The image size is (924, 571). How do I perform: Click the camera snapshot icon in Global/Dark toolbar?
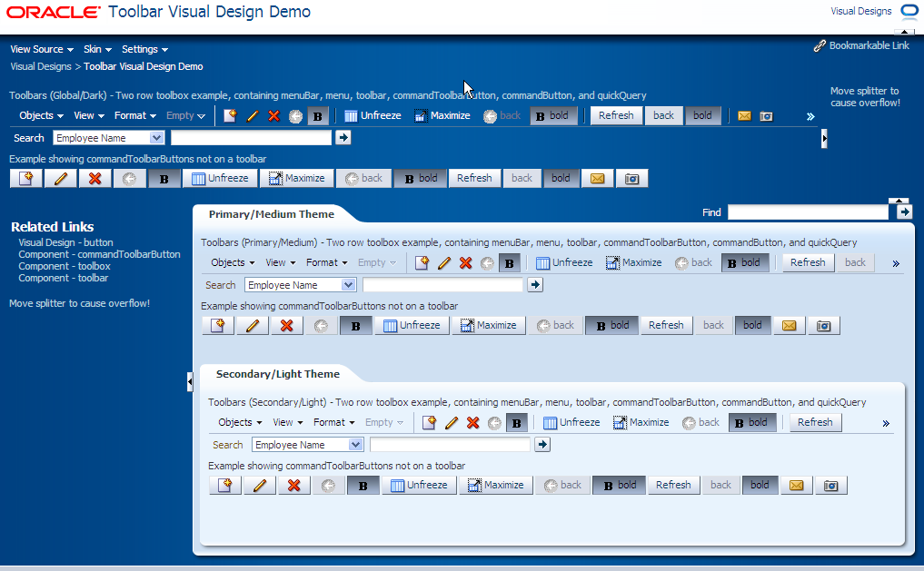[x=766, y=116]
